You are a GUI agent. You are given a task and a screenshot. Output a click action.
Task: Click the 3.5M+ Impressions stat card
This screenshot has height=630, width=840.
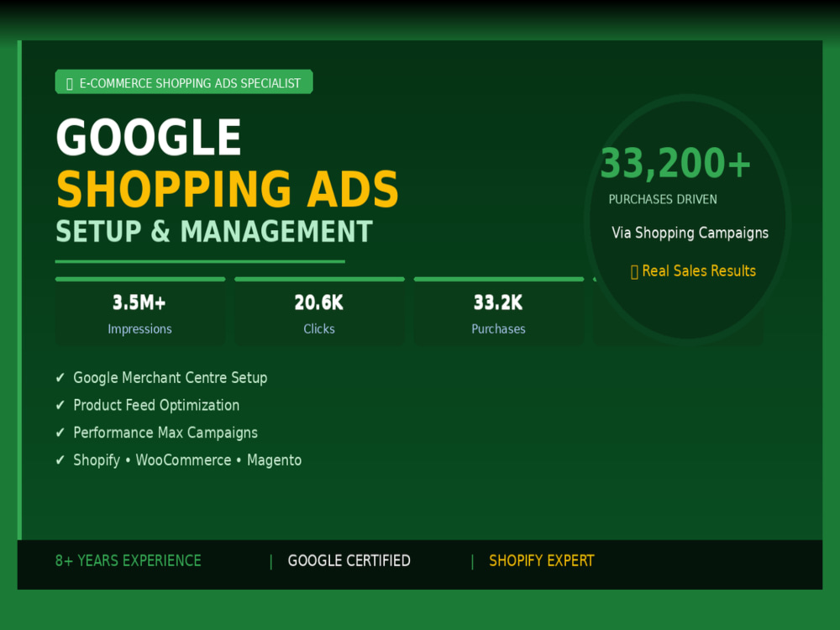139,312
